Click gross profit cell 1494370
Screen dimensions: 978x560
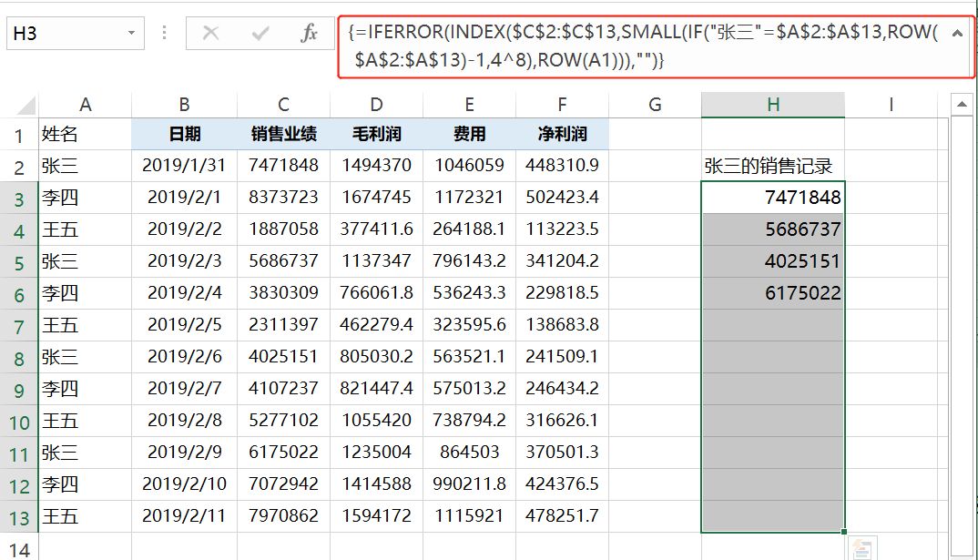click(x=377, y=166)
